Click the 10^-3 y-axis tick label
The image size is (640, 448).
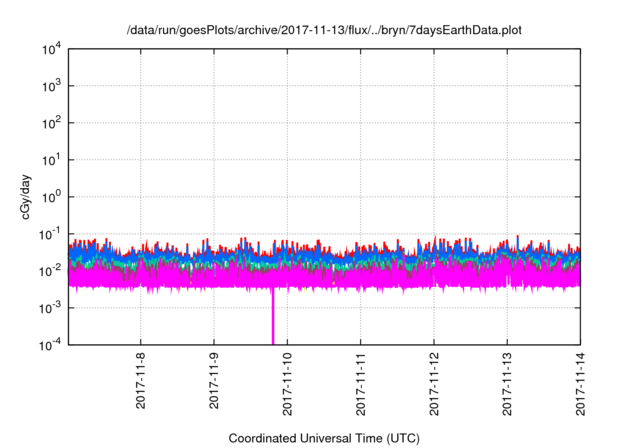pos(50,308)
